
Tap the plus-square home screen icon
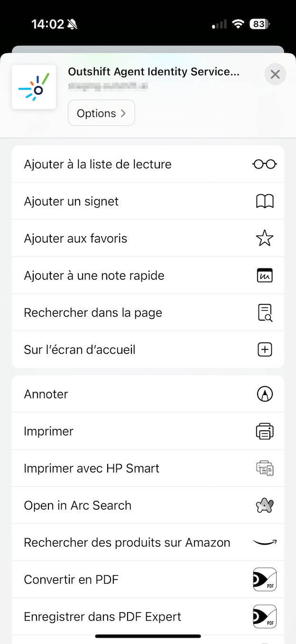point(264,349)
